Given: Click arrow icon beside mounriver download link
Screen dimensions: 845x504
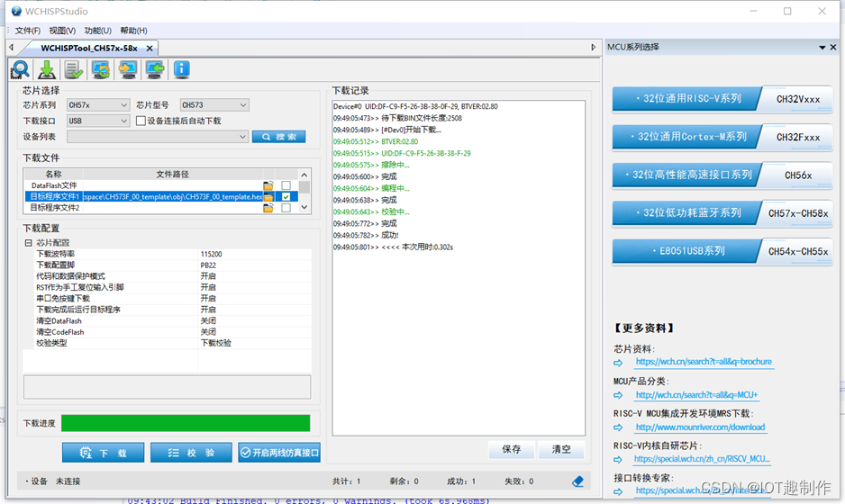Looking at the screenshot, I should [x=618, y=427].
